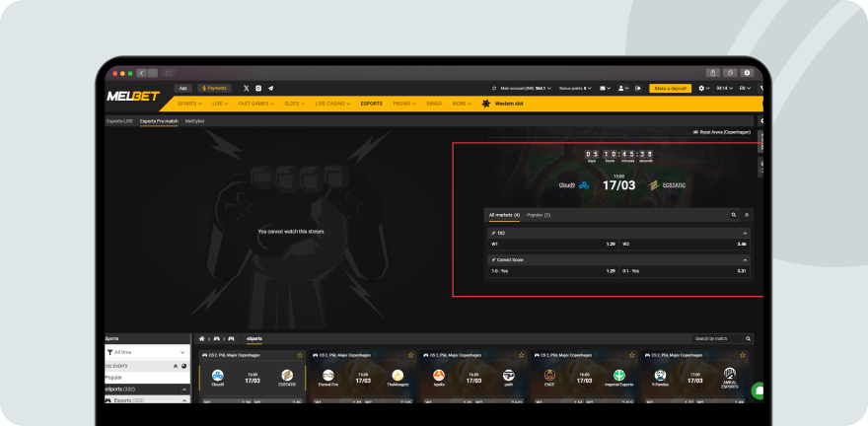Open the settings gear dropdown

click(704, 88)
